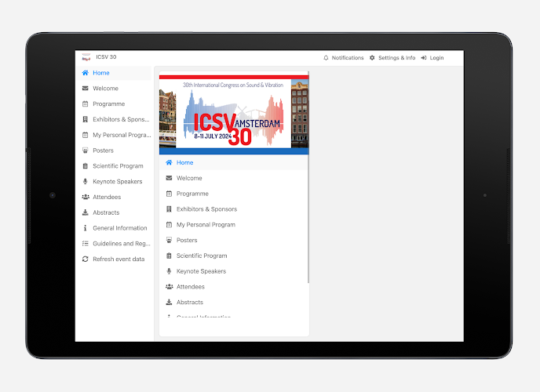Click the Attendees icon in center panel
The image size is (540, 392).
point(169,286)
